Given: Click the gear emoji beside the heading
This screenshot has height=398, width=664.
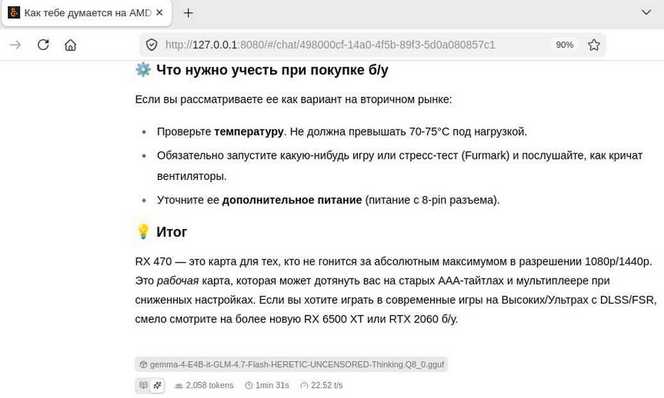Looking at the screenshot, I should 143,69.
